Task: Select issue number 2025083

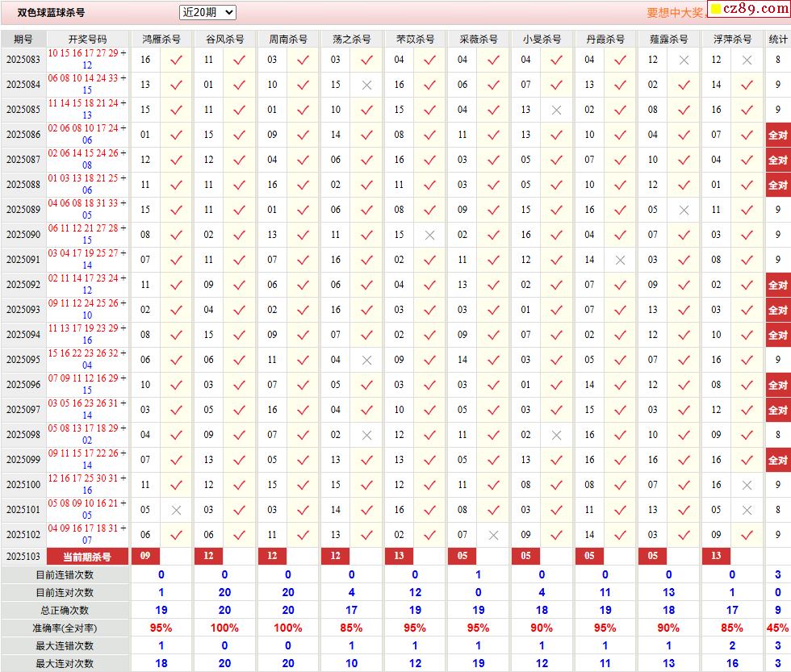Action: [x=23, y=60]
